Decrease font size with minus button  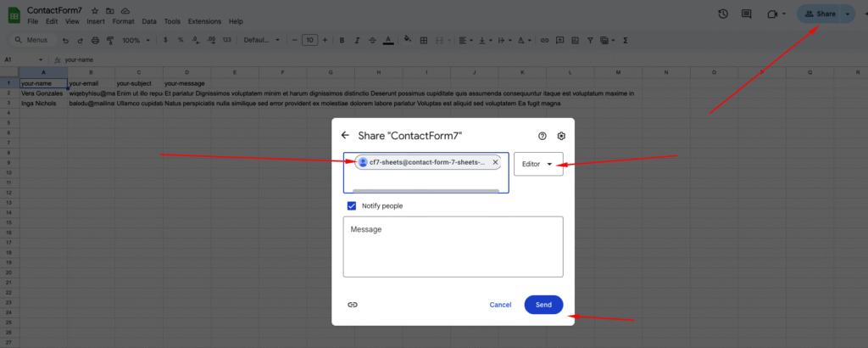point(294,41)
